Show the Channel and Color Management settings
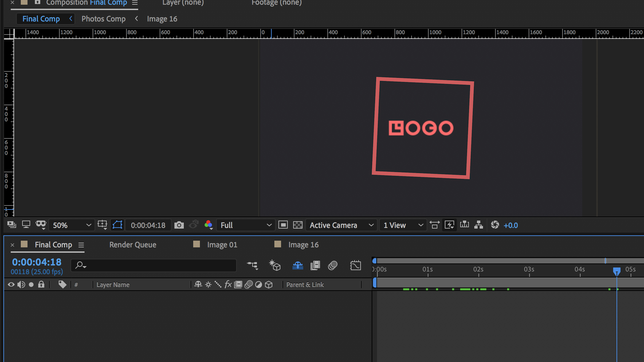644x362 pixels. 209,225
